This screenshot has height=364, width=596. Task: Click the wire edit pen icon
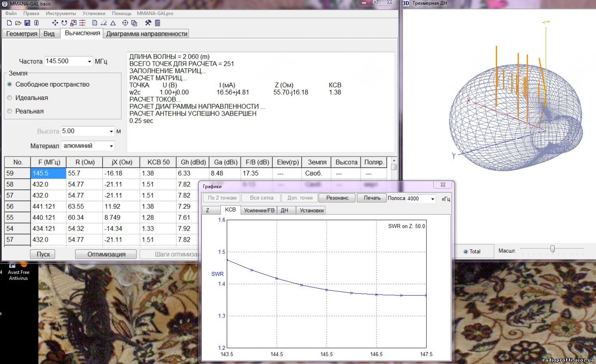point(104,23)
